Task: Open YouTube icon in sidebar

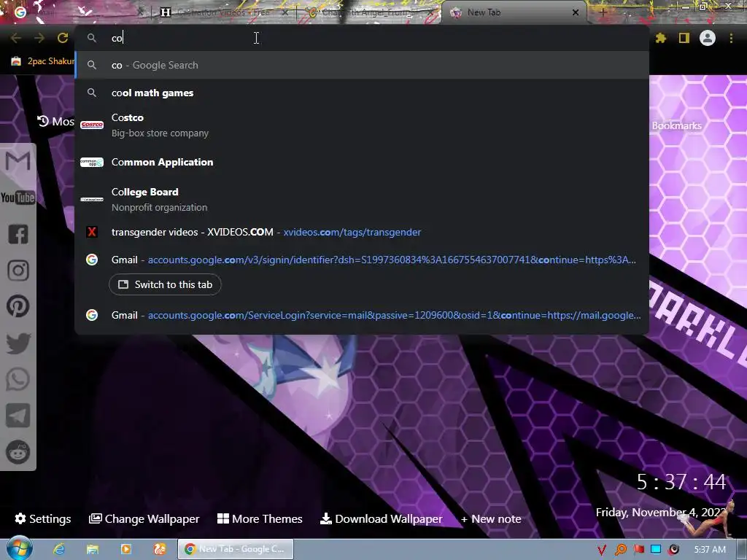Action: [18, 198]
